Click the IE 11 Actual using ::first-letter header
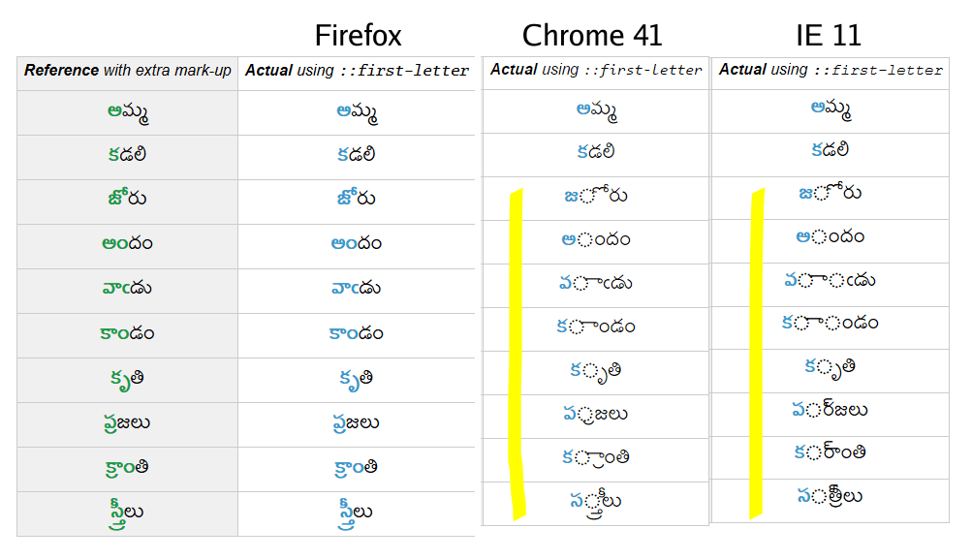The width and height of the screenshot is (972, 560). 831,70
